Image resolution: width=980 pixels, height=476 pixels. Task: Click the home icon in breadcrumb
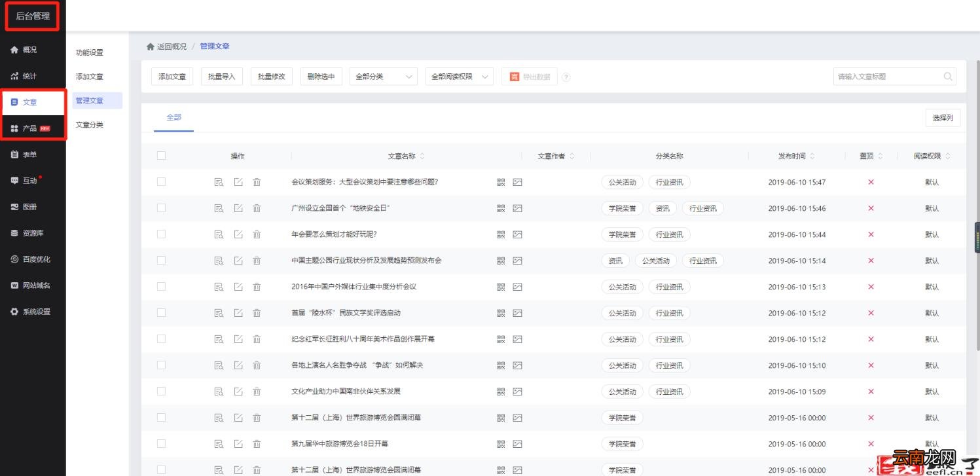(151, 46)
